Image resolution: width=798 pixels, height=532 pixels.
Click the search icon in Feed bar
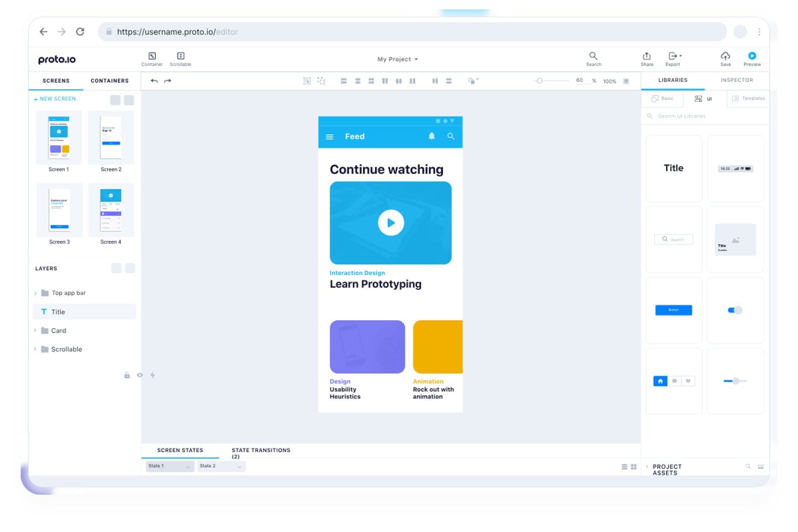451,136
